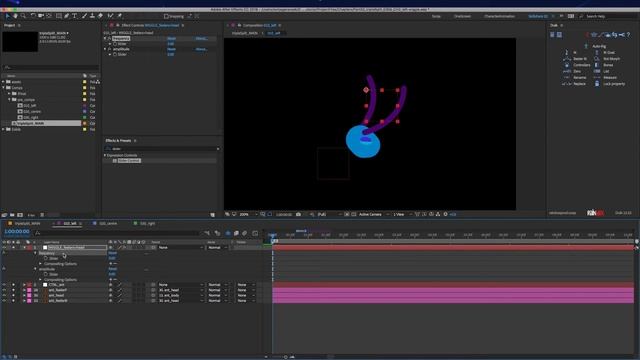640x360 pixels.
Task: Select the Rotation tool
Action: [33, 16]
